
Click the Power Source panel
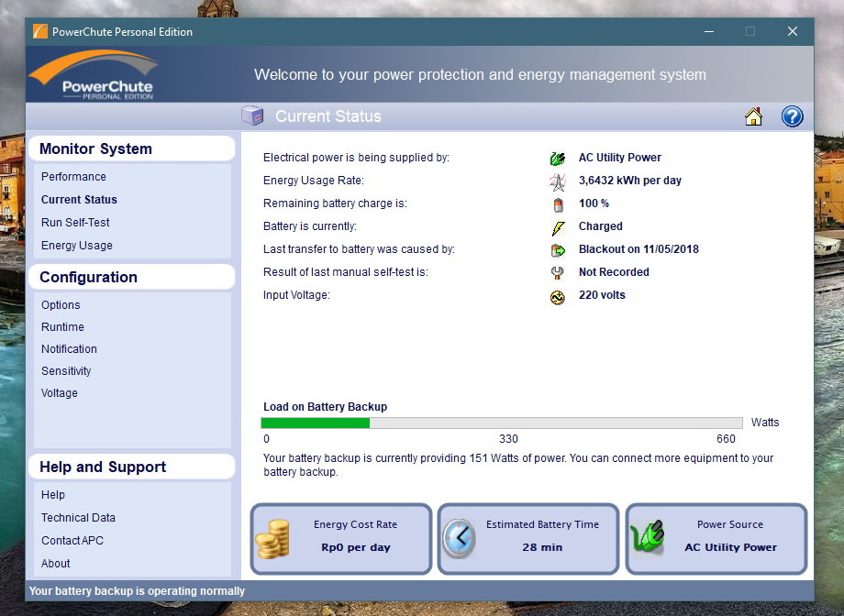point(716,538)
